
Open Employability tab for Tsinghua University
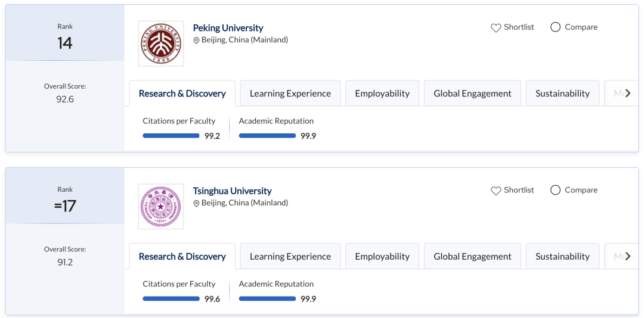coord(382,256)
